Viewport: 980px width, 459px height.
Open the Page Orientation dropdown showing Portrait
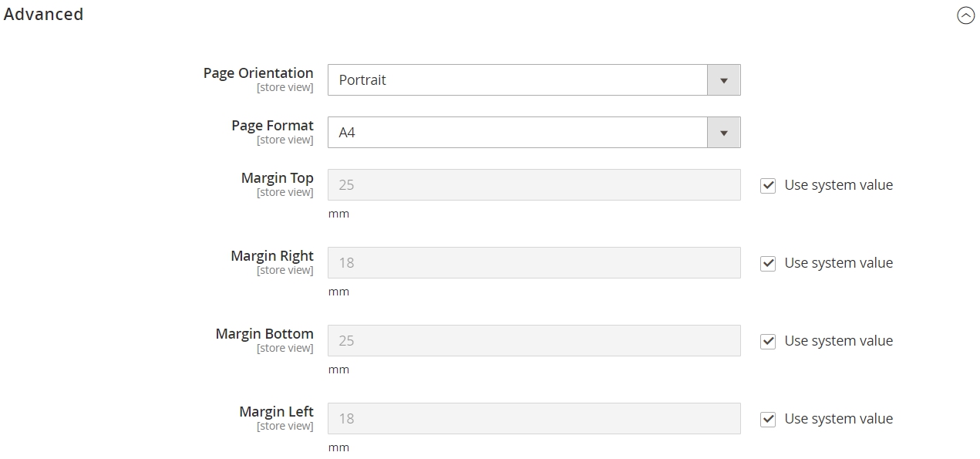(534, 80)
